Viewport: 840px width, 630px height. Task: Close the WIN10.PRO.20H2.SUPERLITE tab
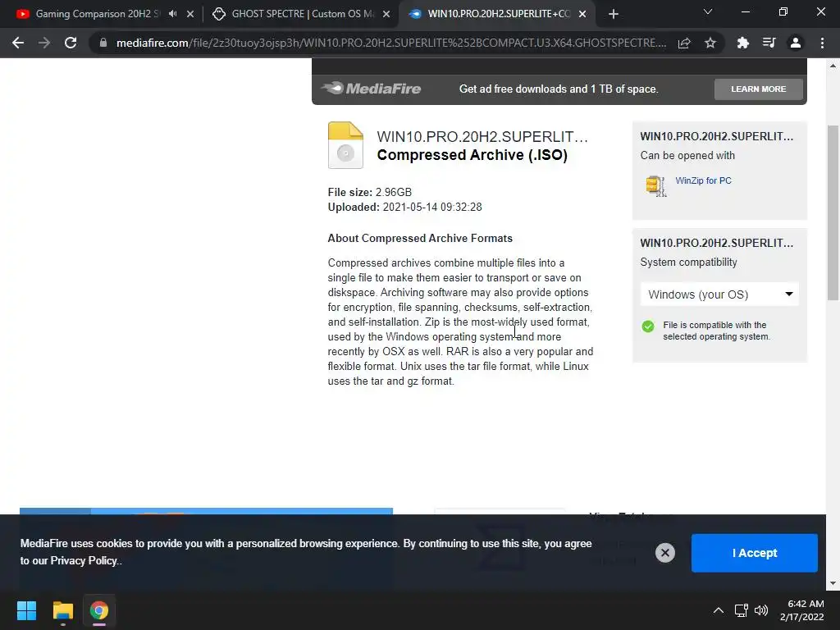(x=582, y=14)
